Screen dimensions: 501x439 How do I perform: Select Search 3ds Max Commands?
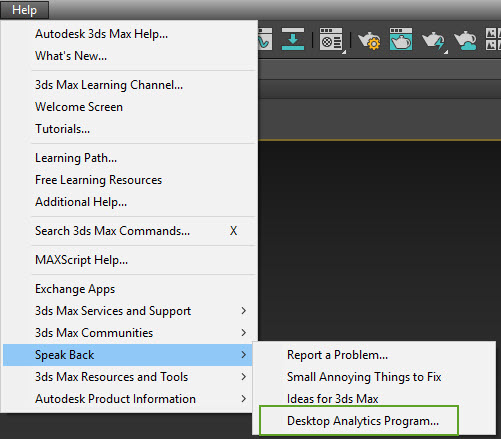pyautogui.click(x=129, y=231)
